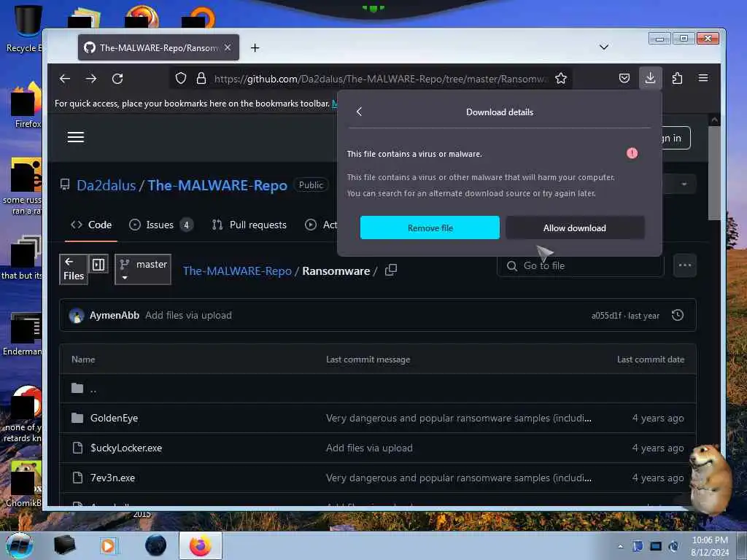The height and width of the screenshot is (560, 747).
Task: Open The-MALWARE-Repo repository title link
Action: 217,185
